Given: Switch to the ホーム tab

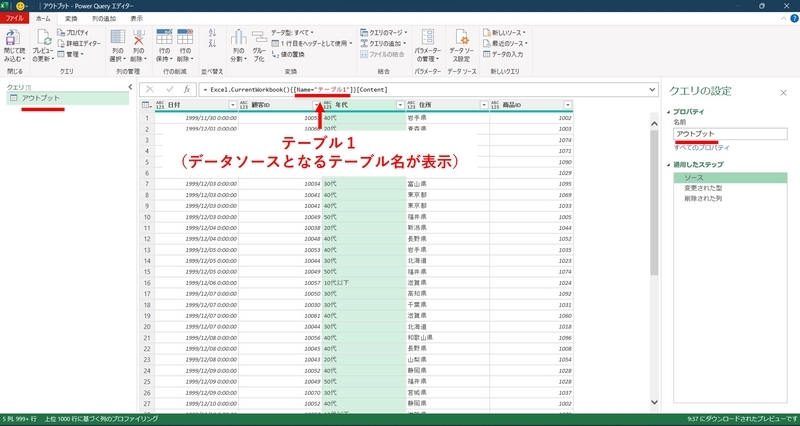Looking at the screenshot, I should tap(43, 18).
